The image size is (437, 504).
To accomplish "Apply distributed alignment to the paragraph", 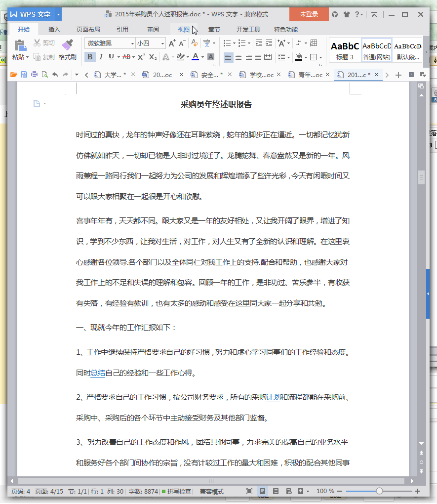I will [x=268, y=57].
